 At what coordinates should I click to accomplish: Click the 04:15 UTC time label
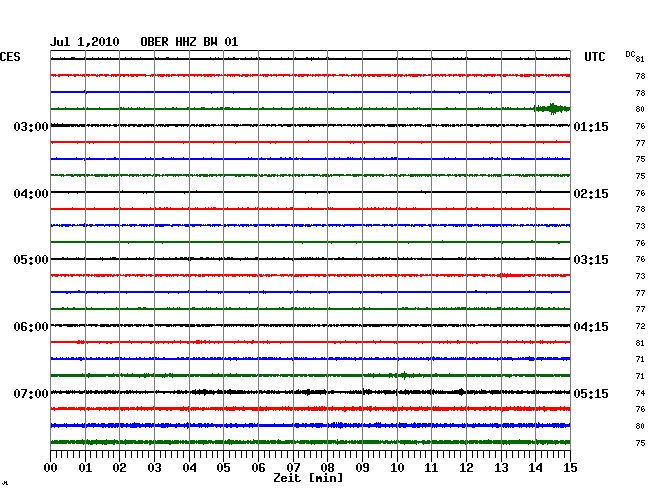point(591,327)
